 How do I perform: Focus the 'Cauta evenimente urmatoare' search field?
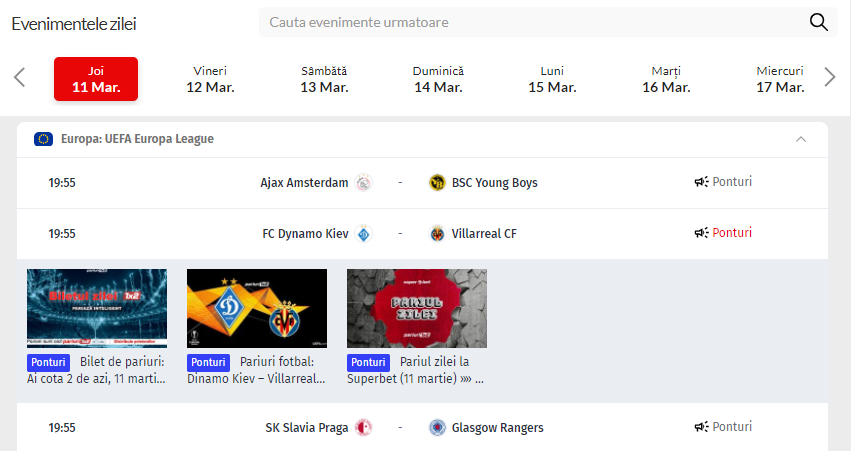pos(530,22)
